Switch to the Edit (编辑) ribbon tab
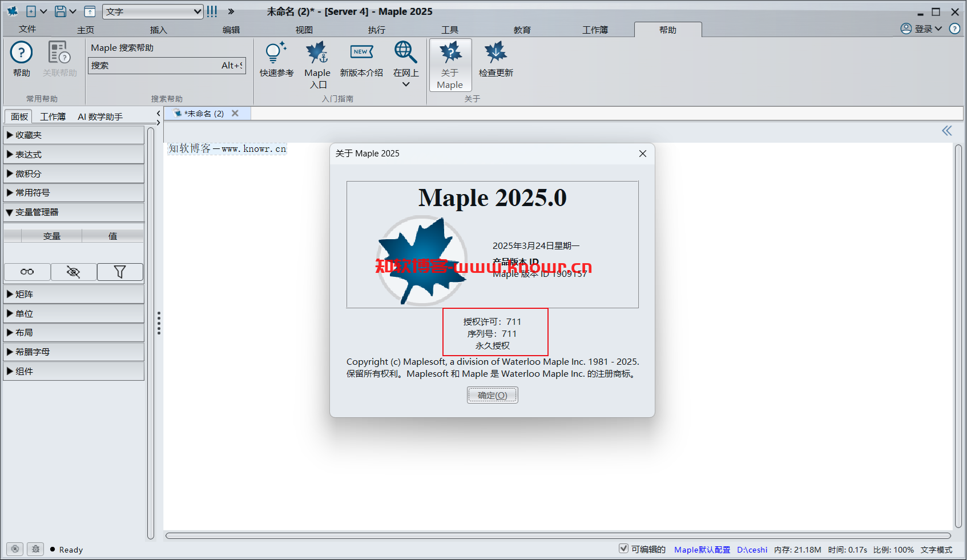967x560 pixels. coord(231,30)
